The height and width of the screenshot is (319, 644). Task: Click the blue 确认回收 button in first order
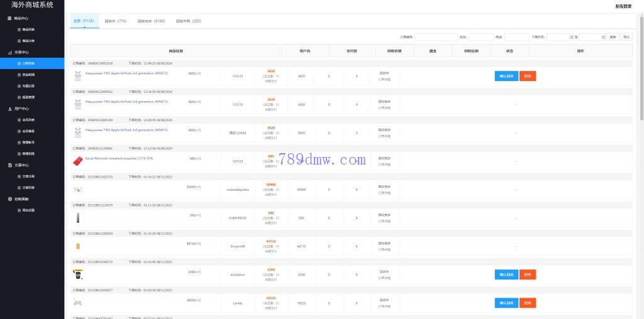click(x=506, y=76)
